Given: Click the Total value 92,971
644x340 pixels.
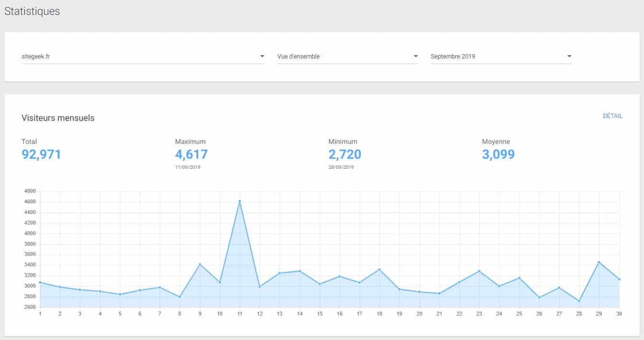Looking at the screenshot, I should [x=41, y=154].
